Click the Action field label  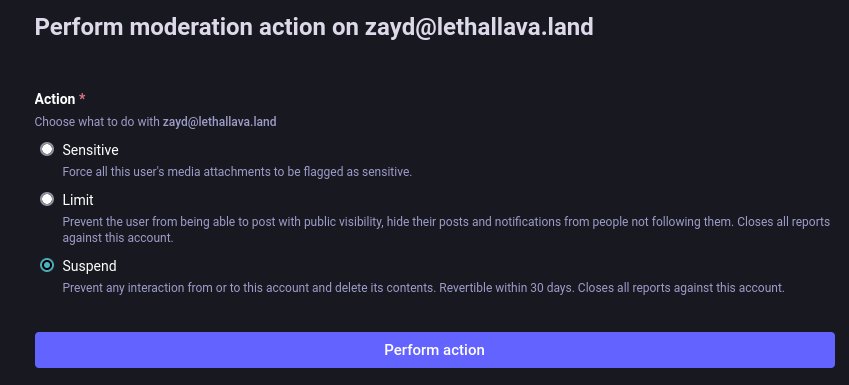tap(55, 99)
